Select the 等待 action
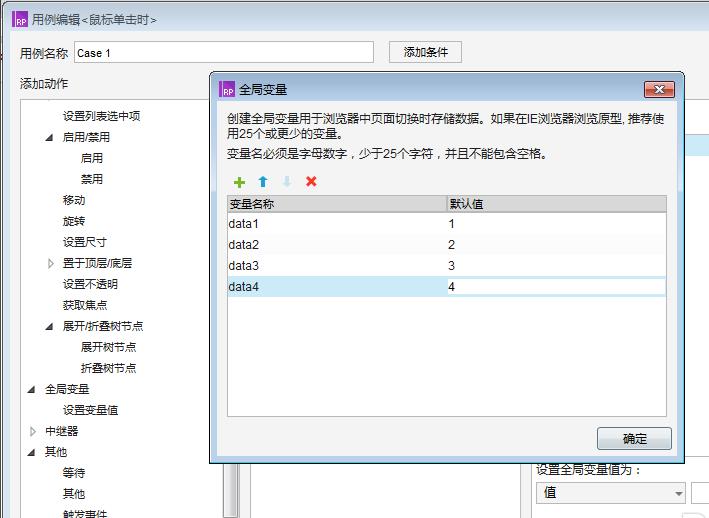This screenshot has width=709, height=518. coord(74,473)
